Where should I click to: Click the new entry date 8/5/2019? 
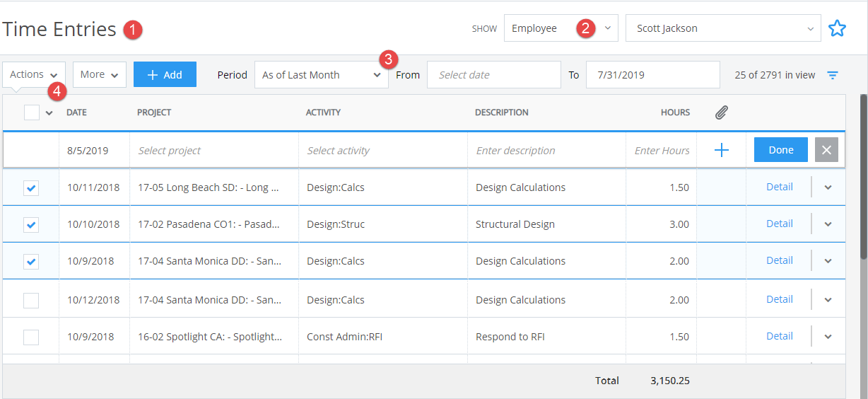(88, 151)
